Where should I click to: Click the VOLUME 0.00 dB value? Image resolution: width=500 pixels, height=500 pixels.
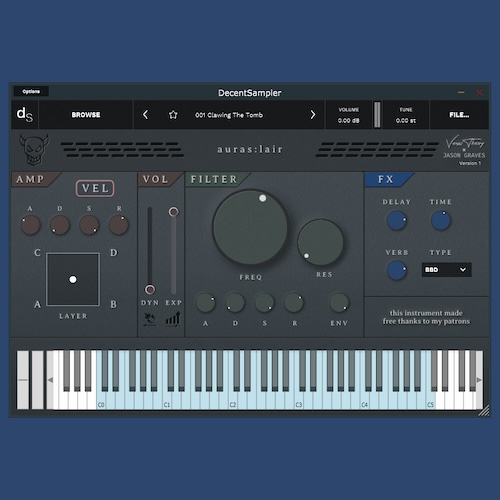[x=349, y=120]
